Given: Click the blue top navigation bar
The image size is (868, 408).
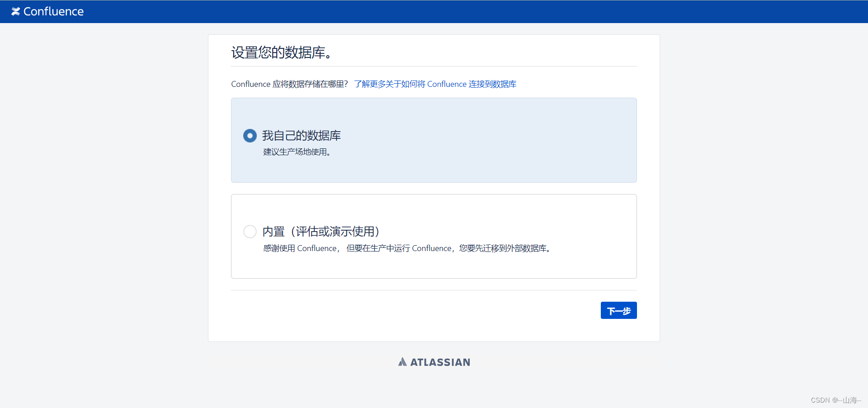Looking at the screenshot, I should (434, 11).
